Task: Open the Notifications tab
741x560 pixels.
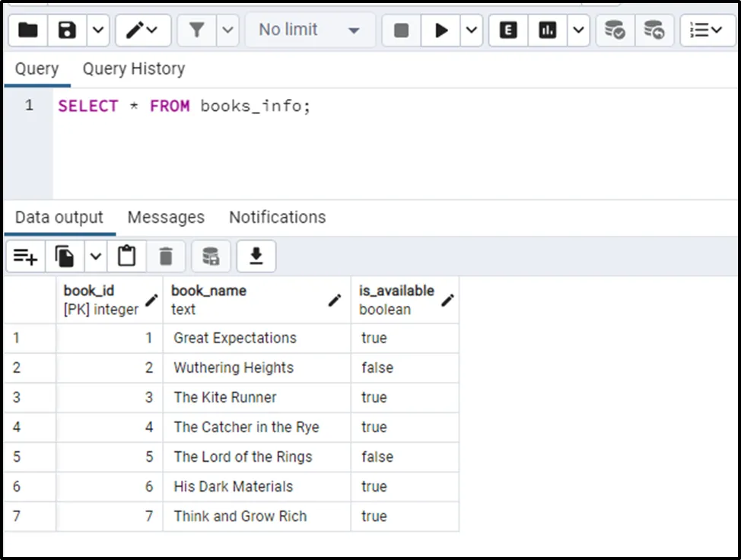Action: click(x=277, y=217)
